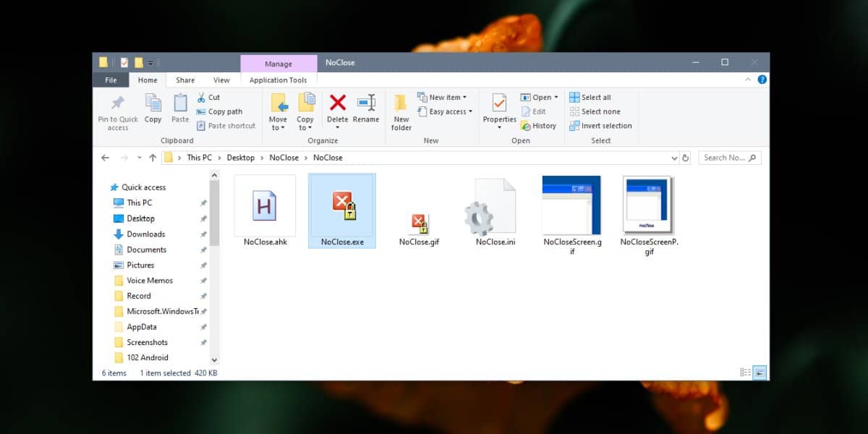Click the Pin to Quick access icon
The image size is (868, 434).
(117, 103)
